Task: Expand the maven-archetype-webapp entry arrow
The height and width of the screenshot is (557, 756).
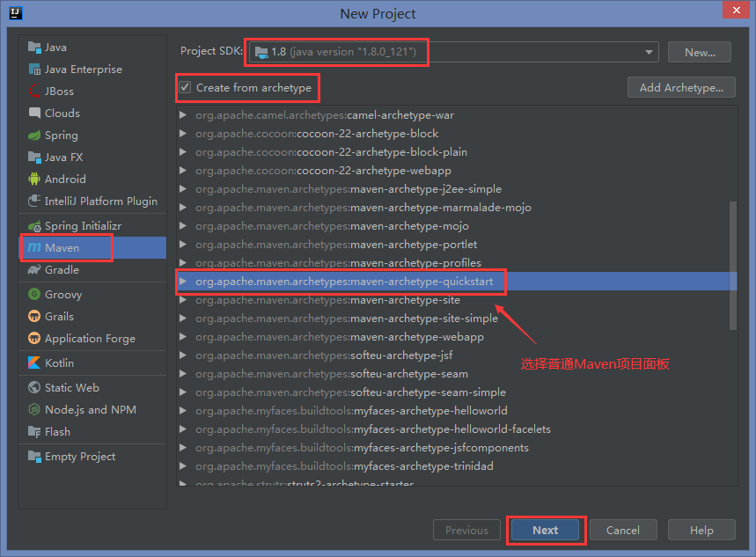Action: [x=183, y=337]
